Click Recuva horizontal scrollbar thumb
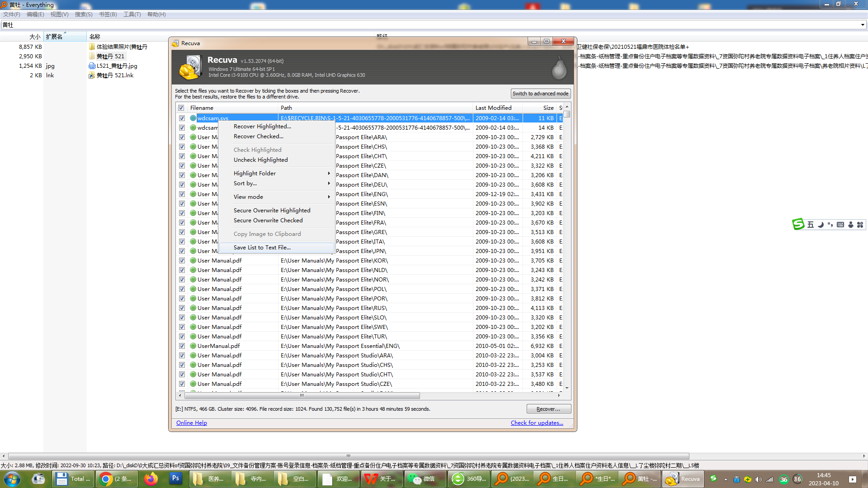The height and width of the screenshot is (488, 868). pyautogui.click(x=302, y=396)
